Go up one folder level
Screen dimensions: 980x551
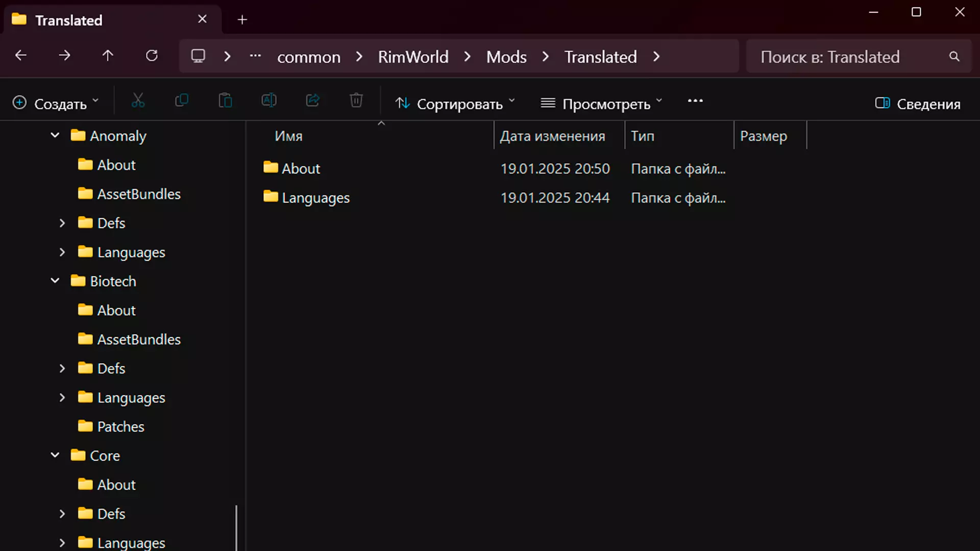click(x=108, y=56)
